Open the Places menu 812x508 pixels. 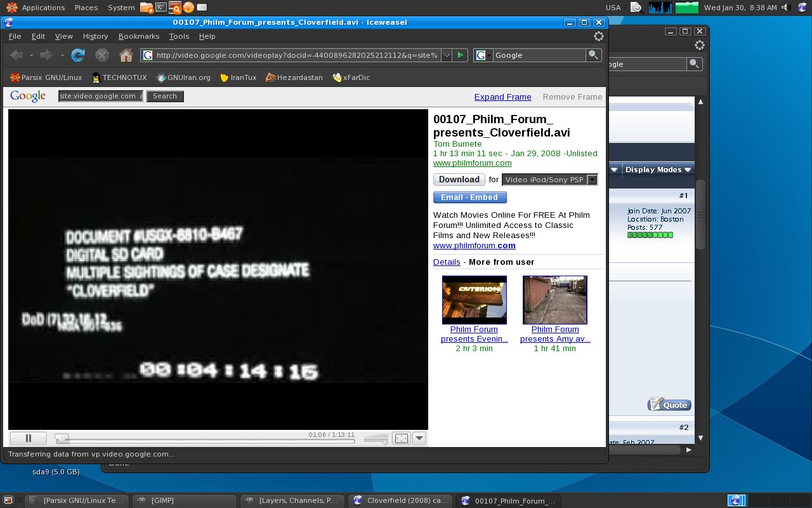86,8
